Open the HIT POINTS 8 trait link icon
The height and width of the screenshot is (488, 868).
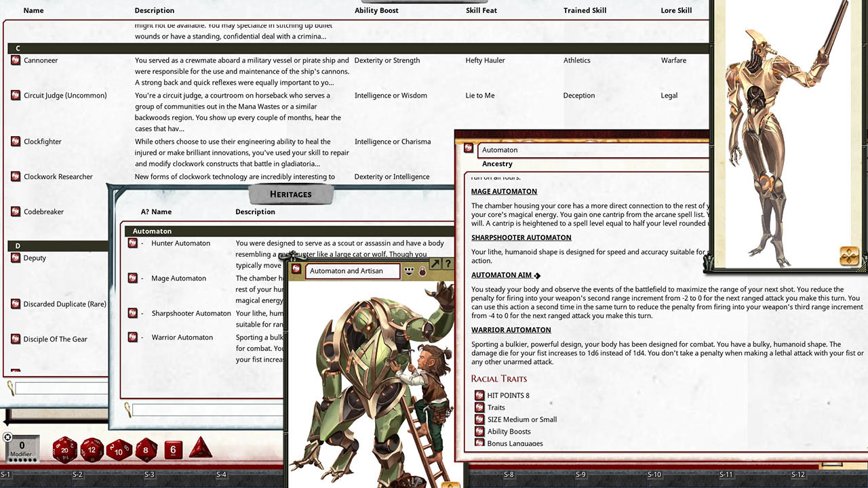pyautogui.click(x=479, y=395)
